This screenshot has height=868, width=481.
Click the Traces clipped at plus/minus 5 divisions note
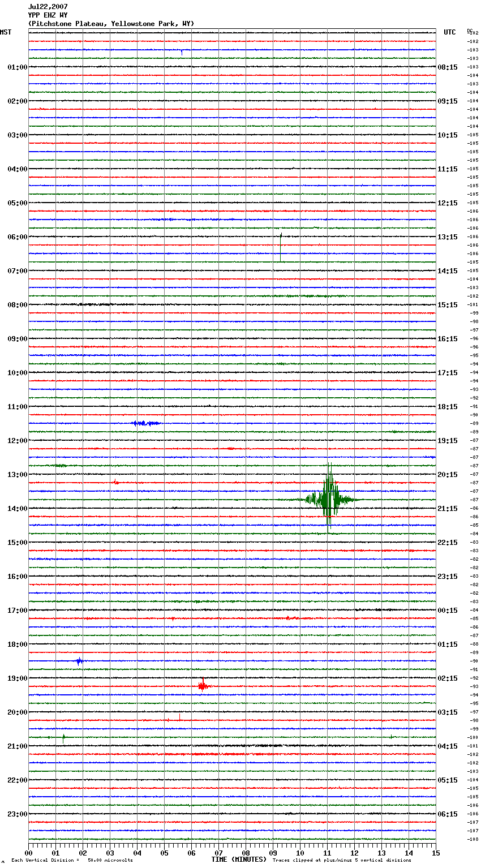click(x=342, y=860)
